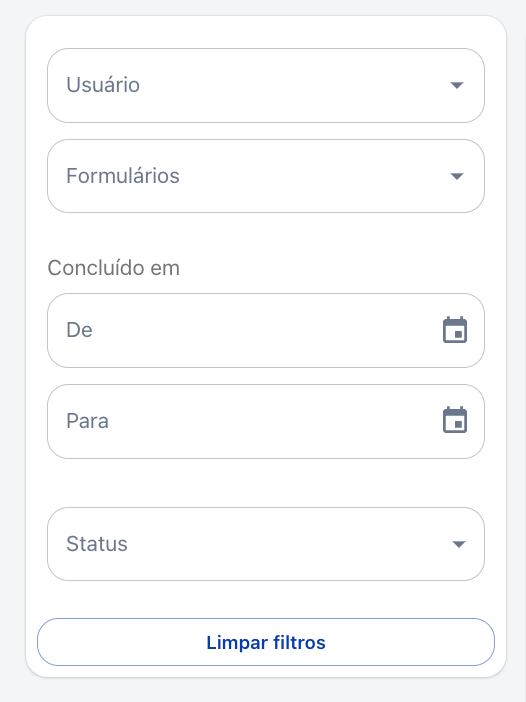Expand the Status dropdown
This screenshot has width=526, height=702.
tap(266, 544)
